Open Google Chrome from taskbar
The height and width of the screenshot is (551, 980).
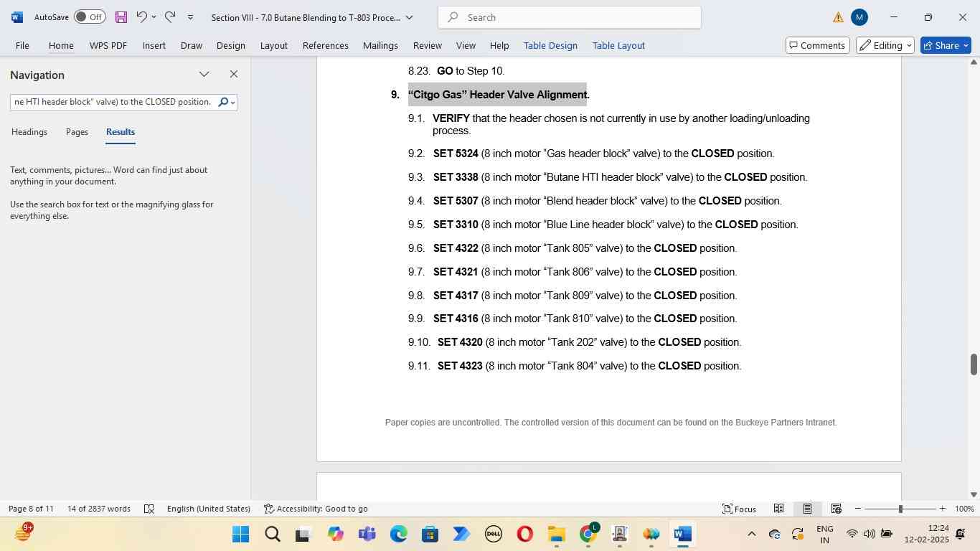(x=588, y=534)
